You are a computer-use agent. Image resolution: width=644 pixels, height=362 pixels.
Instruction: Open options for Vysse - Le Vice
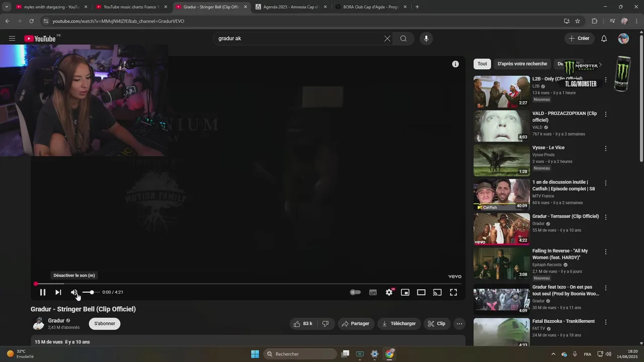606,148
